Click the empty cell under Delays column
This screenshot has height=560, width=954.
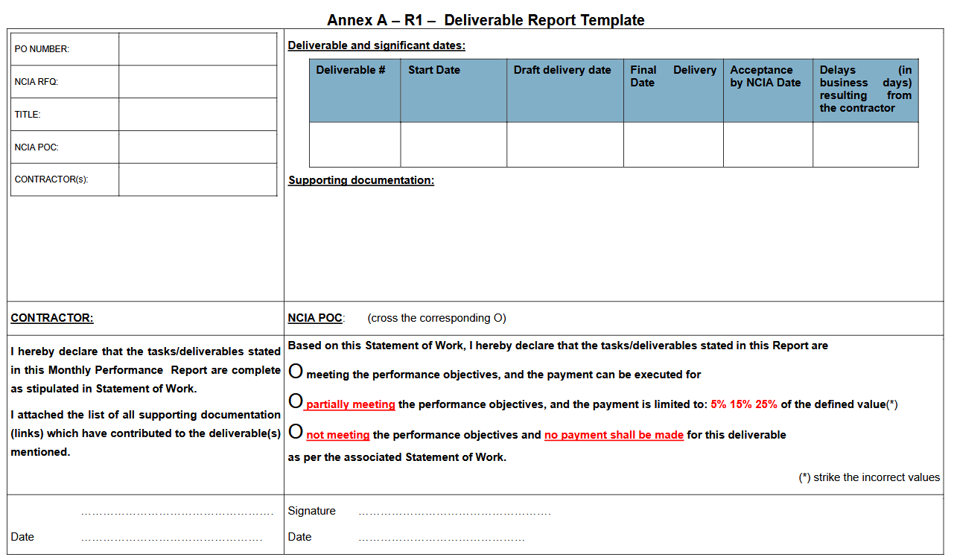point(865,144)
